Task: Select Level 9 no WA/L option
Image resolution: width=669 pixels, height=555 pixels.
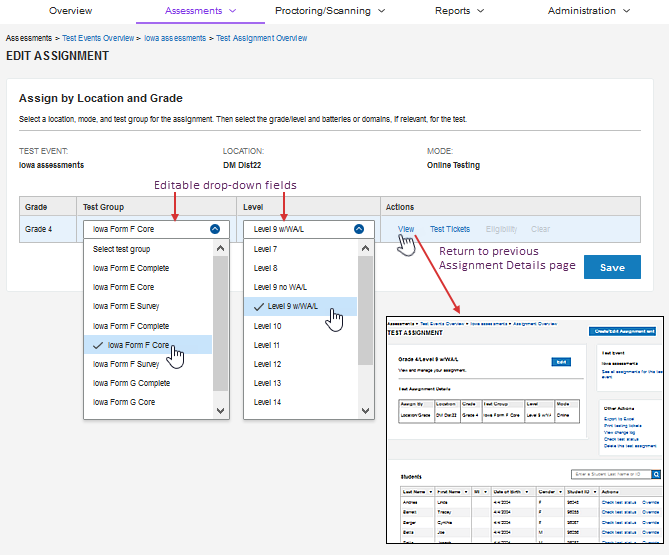Action: (x=301, y=287)
